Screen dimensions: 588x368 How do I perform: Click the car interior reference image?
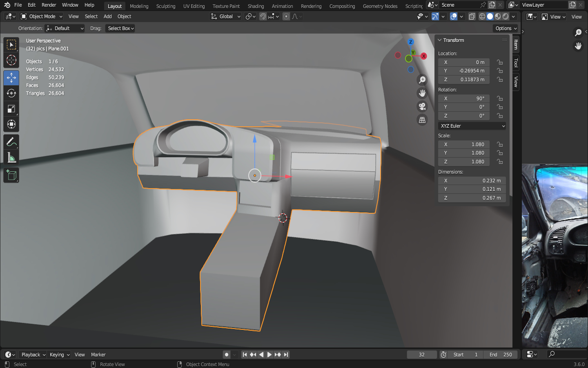pyautogui.click(x=555, y=256)
